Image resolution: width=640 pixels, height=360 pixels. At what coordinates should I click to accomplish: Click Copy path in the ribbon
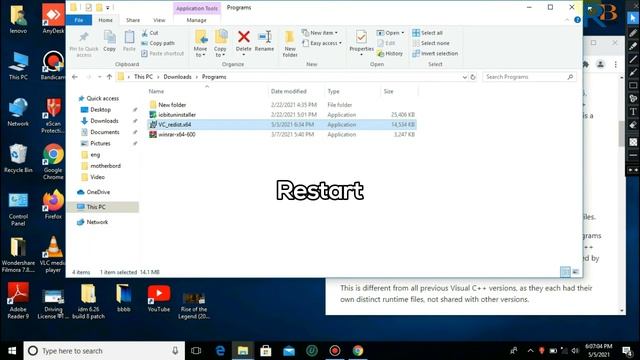(158, 43)
